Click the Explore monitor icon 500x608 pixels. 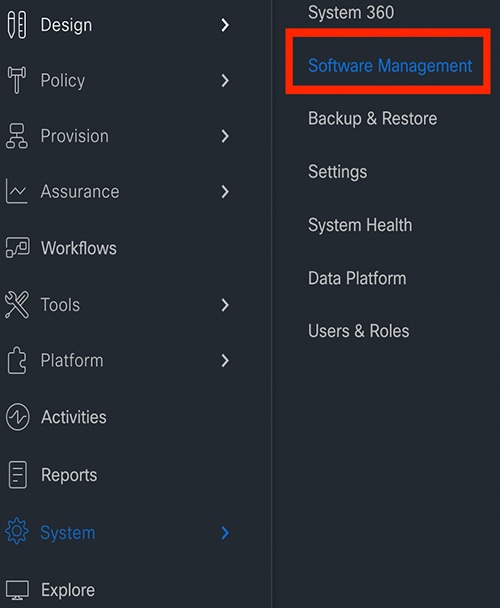[17, 590]
